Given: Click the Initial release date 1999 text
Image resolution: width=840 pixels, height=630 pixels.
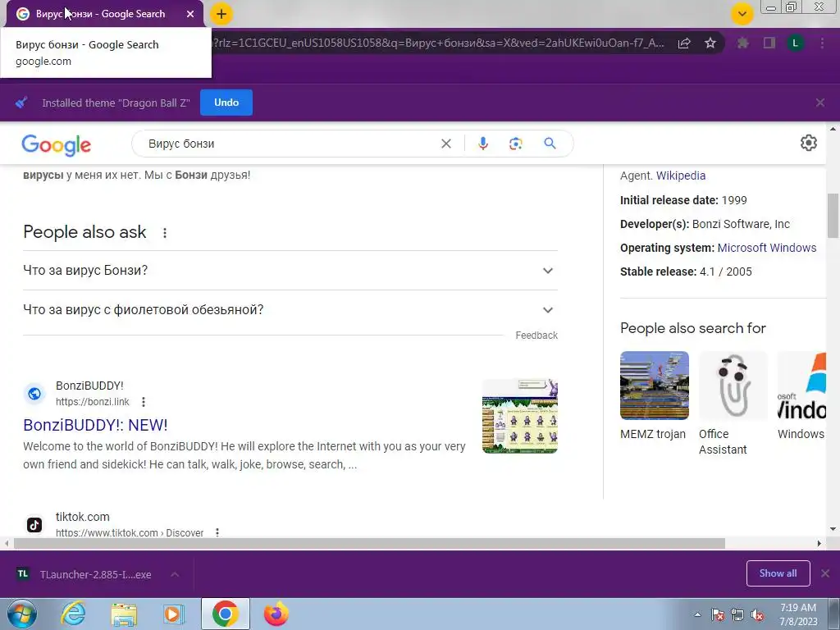Looking at the screenshot, I should [x=683, y=200].
